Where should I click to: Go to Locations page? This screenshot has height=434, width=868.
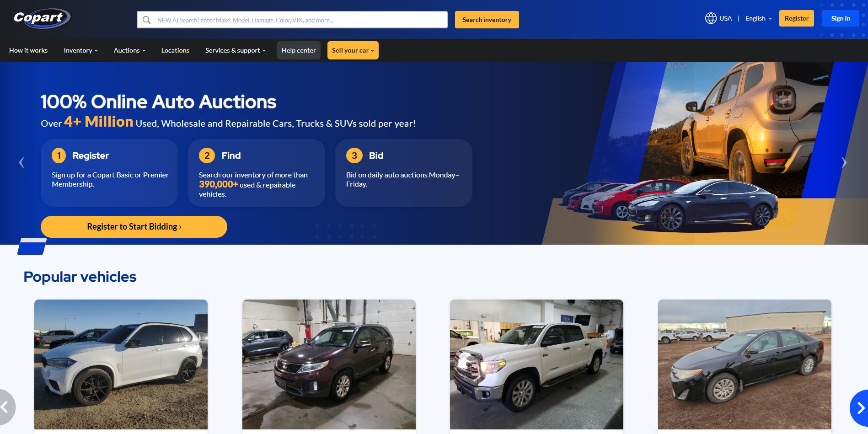(175, 50)
